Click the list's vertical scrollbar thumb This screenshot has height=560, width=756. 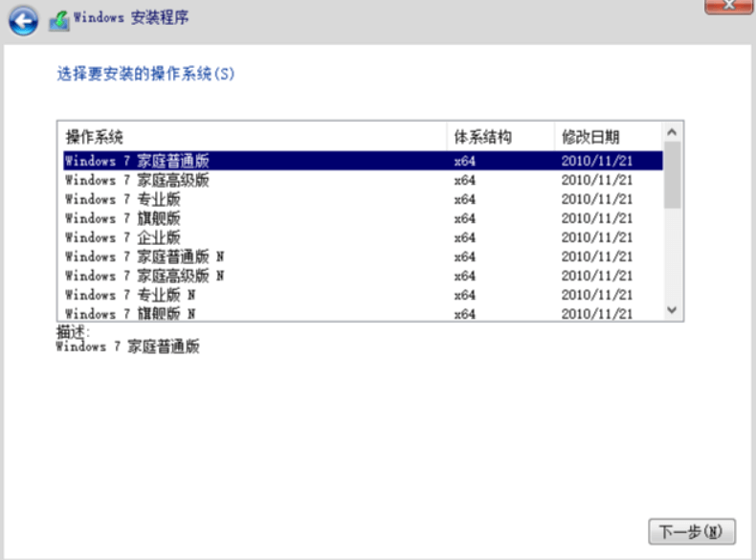673,174
